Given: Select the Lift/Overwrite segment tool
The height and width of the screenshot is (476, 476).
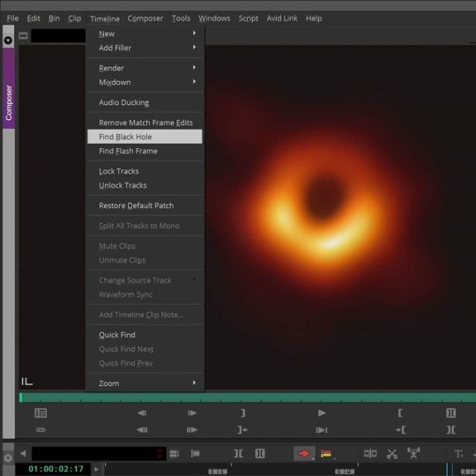Looking at the screenshot, I should coord(326,454).
